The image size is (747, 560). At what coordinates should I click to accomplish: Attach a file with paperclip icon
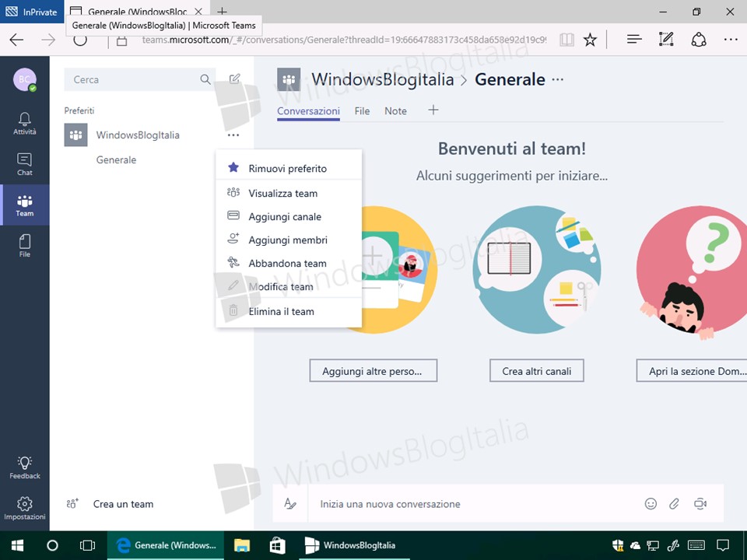[x=674, y=503]
